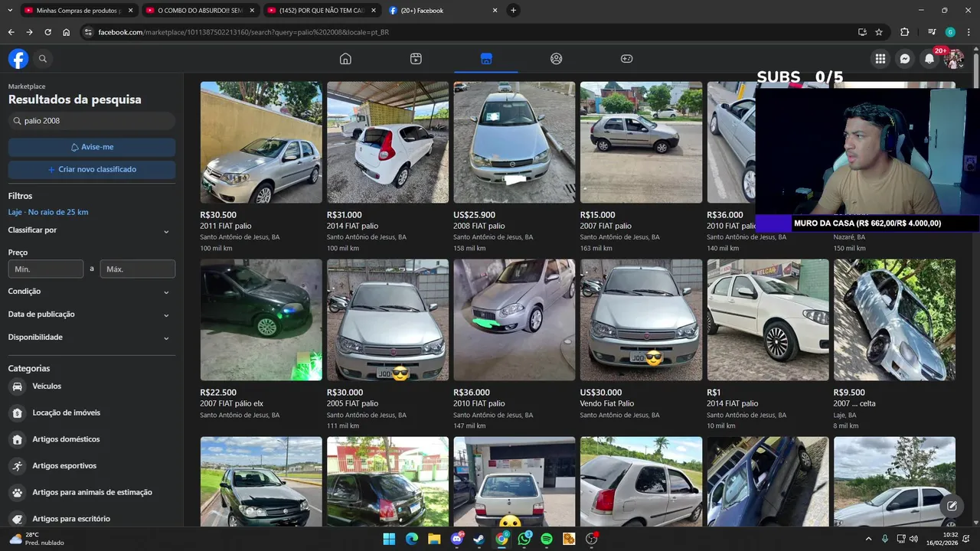Open the Groups icon in top bar
The width and height of the screenshot is (980, 551).
556,59
